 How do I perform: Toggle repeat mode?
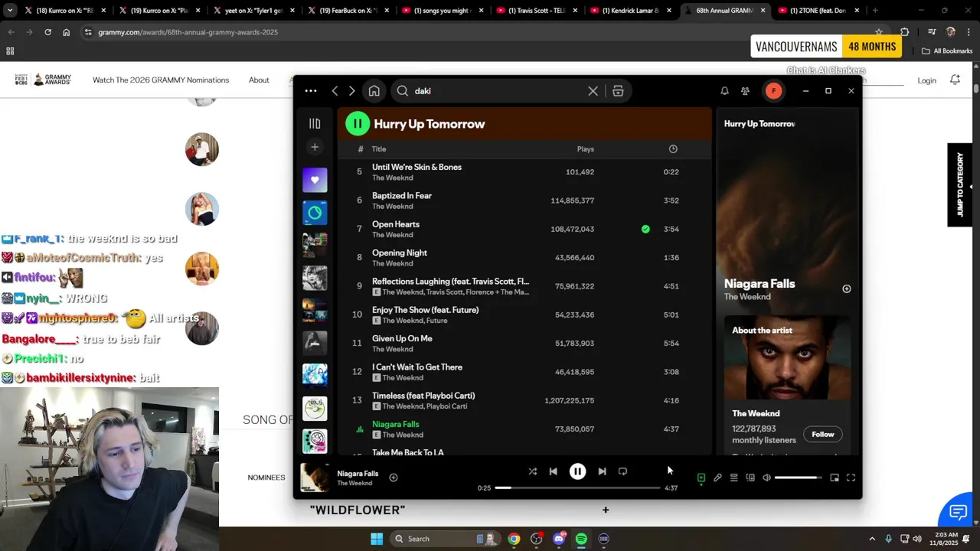coord(622,471)
